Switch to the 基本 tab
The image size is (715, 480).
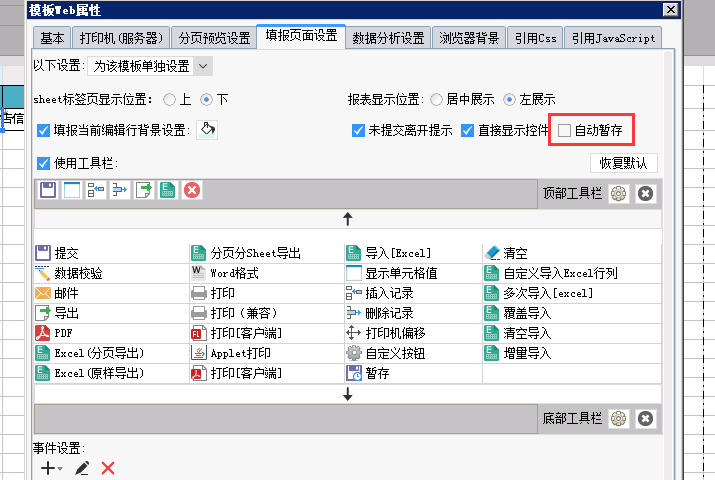tap(52, 38)
